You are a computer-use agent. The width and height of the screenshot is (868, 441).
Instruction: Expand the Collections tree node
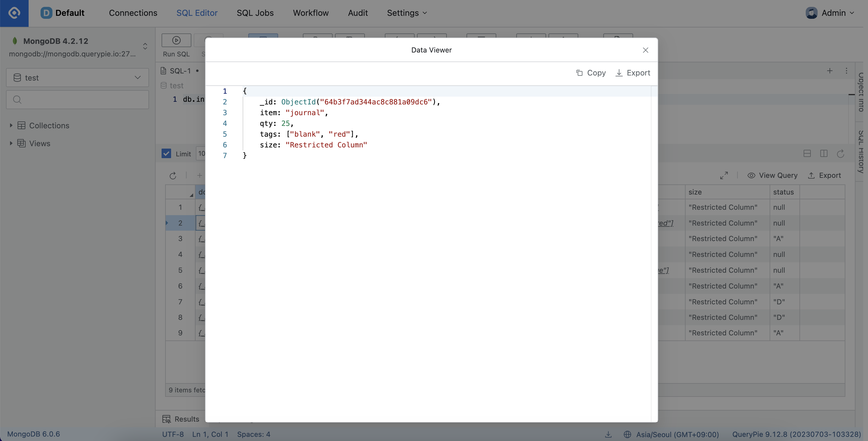tap(11, 126)
